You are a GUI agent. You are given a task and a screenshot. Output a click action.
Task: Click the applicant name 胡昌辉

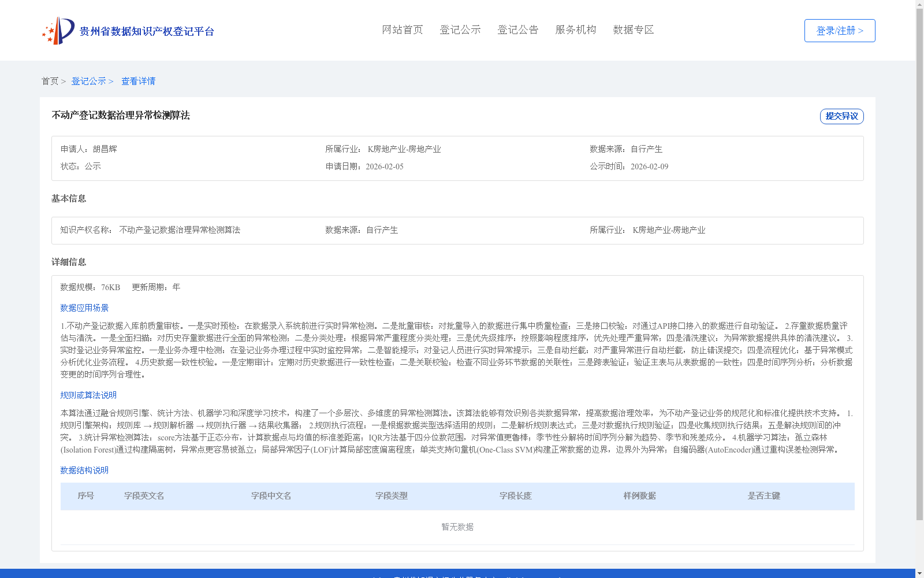[x=105, y=149]
